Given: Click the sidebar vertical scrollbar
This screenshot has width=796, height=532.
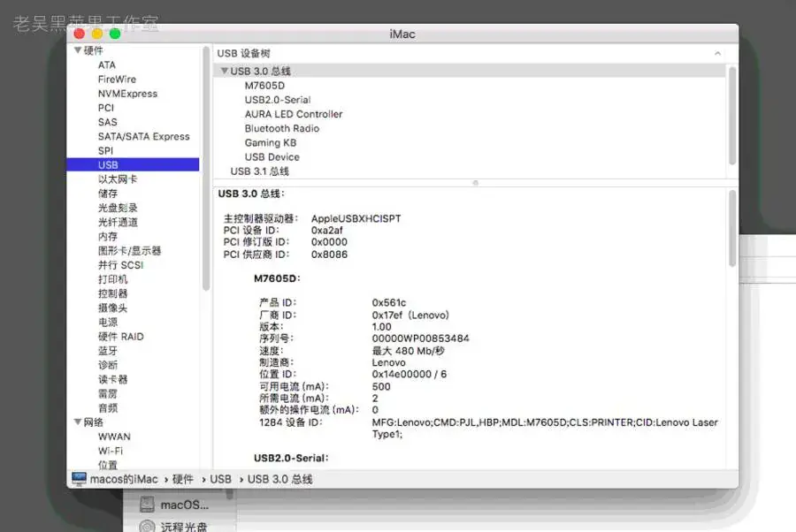Looking at the screenshot, I should tap(205, 169).
